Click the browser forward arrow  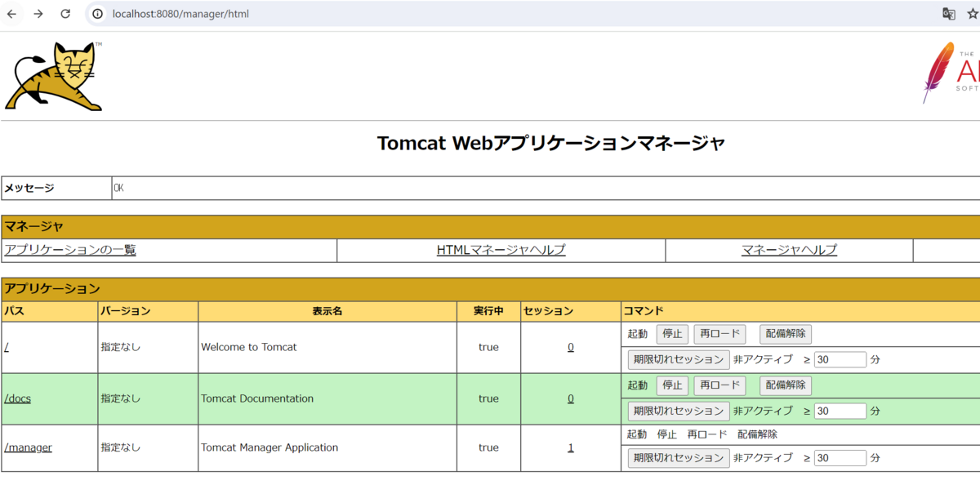38,14
